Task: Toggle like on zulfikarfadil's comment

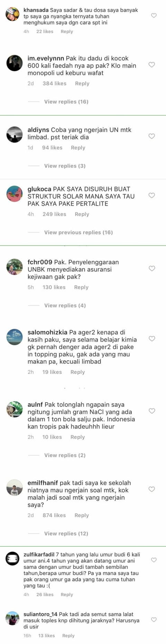Action: click(x=154, y=560)
